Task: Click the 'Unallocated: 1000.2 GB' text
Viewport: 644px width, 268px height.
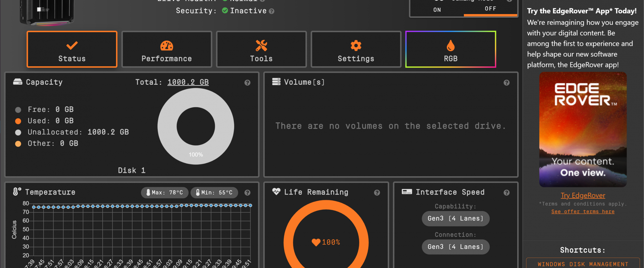Action: 78,132
